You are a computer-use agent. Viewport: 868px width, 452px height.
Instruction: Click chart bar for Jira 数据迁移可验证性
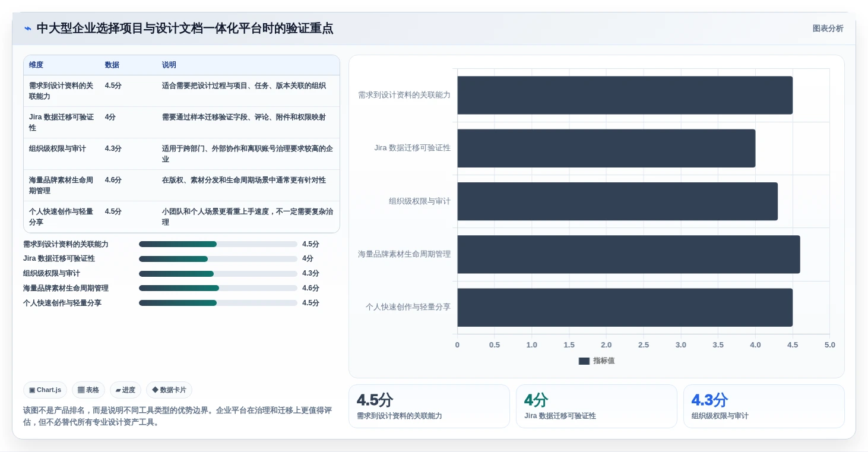point(606,148)
